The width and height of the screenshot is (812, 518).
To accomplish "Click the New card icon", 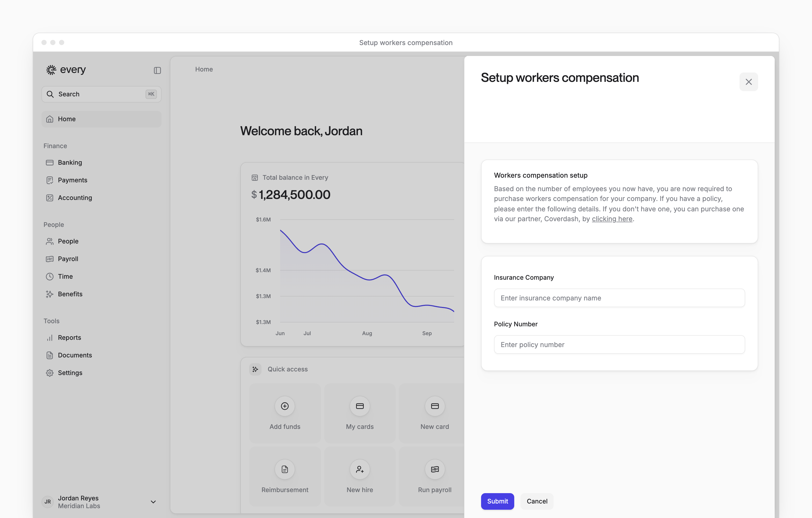I will point(435,406).
